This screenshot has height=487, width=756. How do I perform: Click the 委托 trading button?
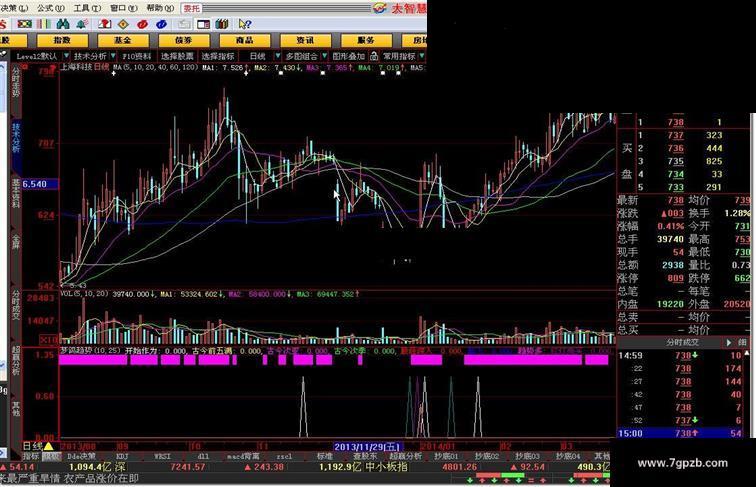pos(191,8)
